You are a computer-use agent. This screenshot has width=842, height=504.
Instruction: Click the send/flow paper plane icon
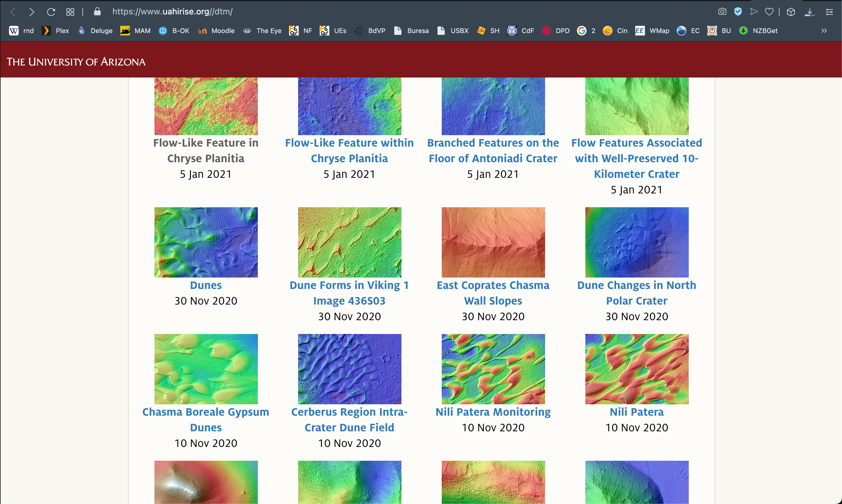point(754,12)
